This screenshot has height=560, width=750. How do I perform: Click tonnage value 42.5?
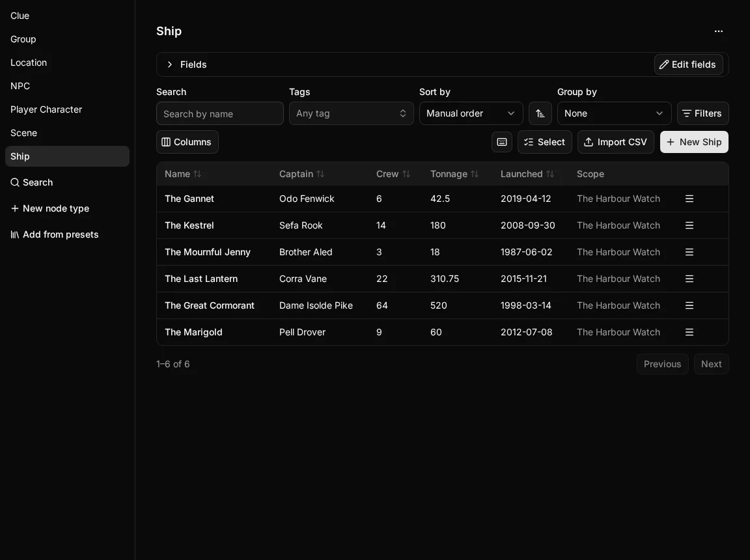click(440, 199)
